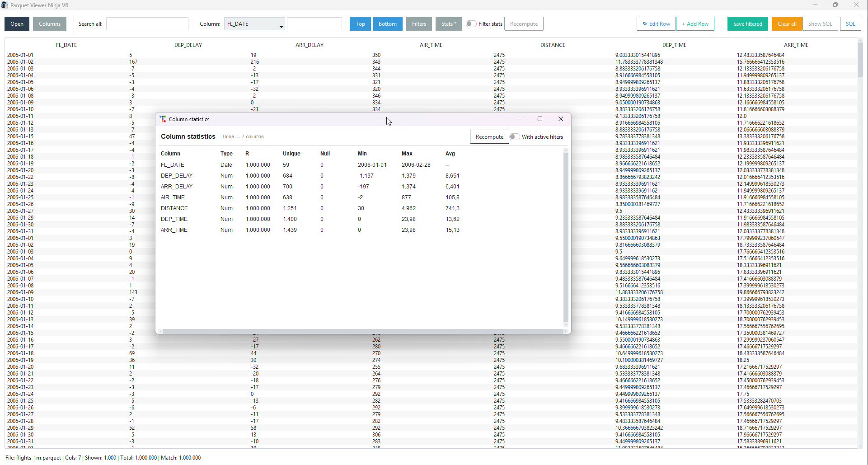Click the orange Clear all button
868x465 pixels.
787,24
